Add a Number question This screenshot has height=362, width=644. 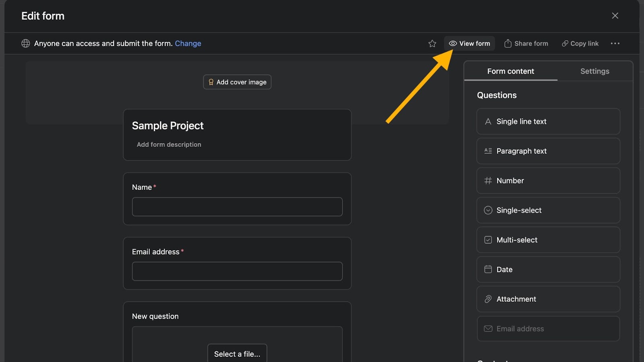coord(548,181)
